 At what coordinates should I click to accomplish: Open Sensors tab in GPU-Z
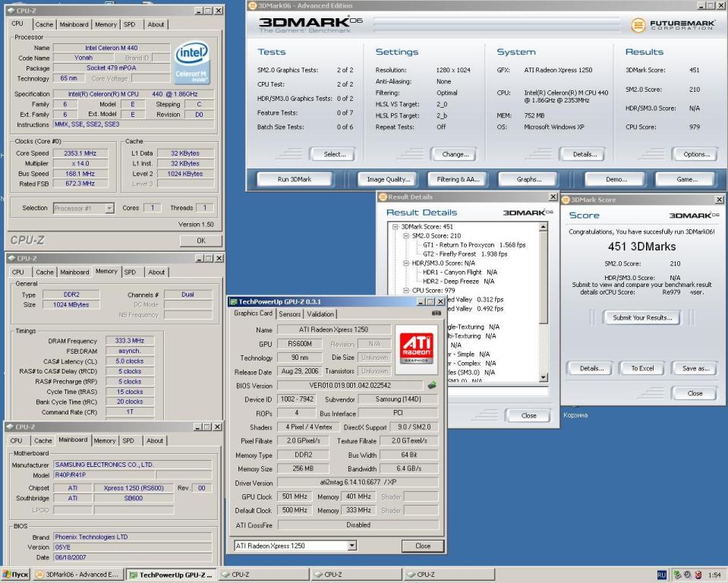pos(290,314)
